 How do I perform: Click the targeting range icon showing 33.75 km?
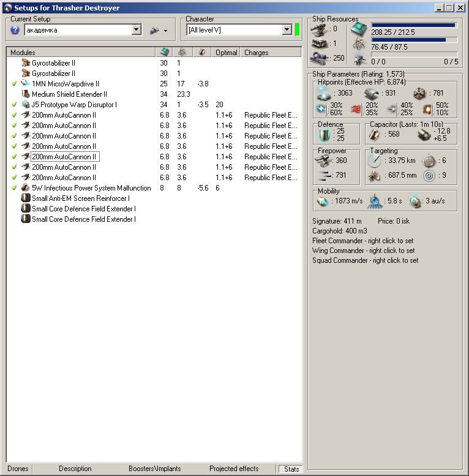374,161
